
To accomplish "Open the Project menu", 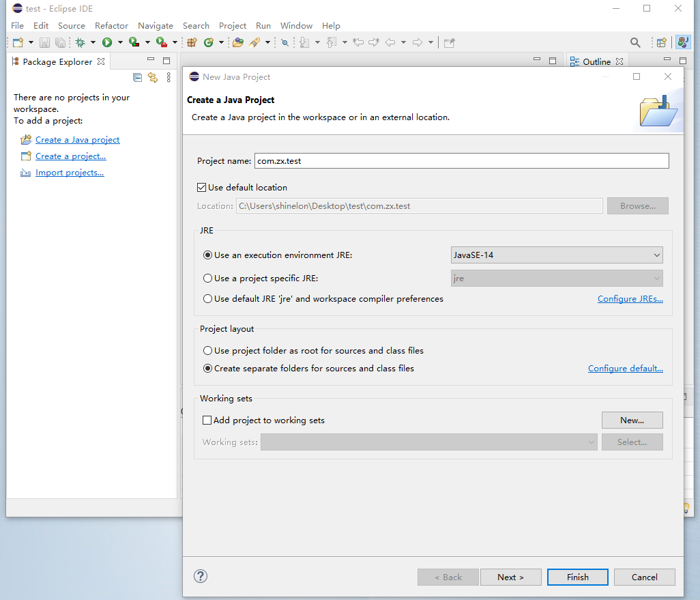I will point(233,25).
